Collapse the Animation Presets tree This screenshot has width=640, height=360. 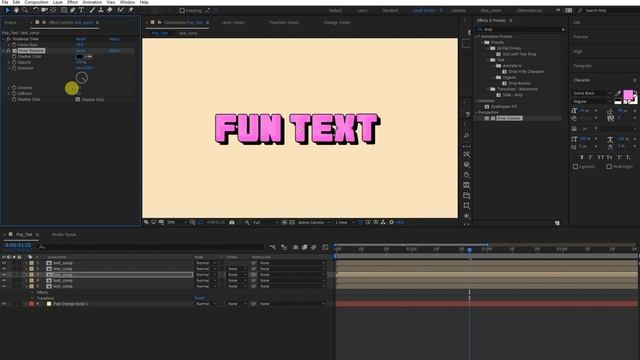(477, 36)
